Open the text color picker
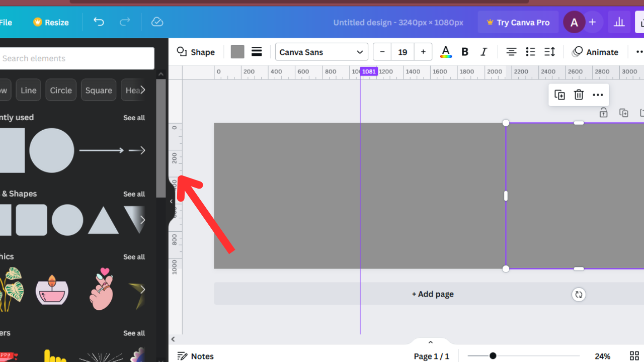The width and height of the screenshot is (644, 362). tap(446, 52)
